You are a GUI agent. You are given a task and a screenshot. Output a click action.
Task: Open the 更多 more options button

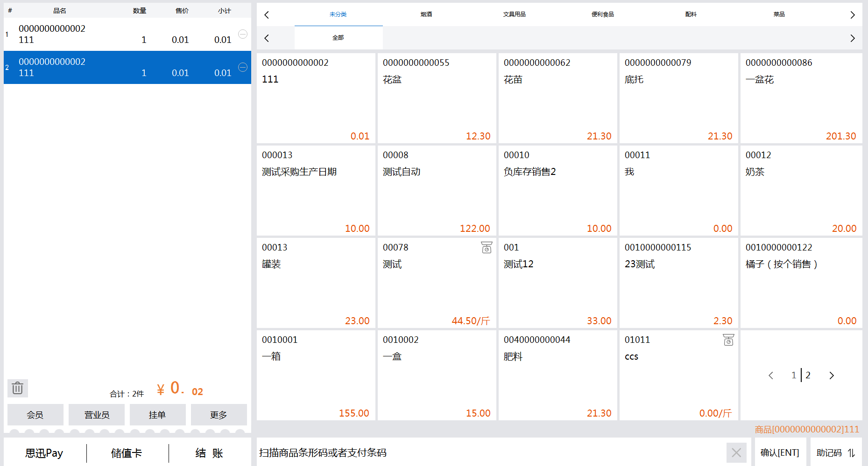tap(219, 415)
